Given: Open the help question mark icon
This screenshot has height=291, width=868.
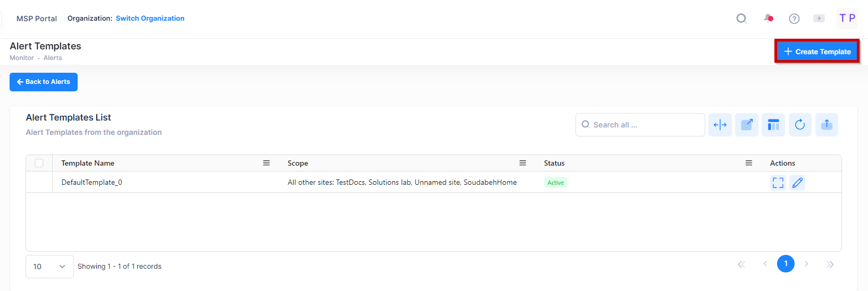Looking at the screenshot, I should pyautogui.click(x=794, y=19).
